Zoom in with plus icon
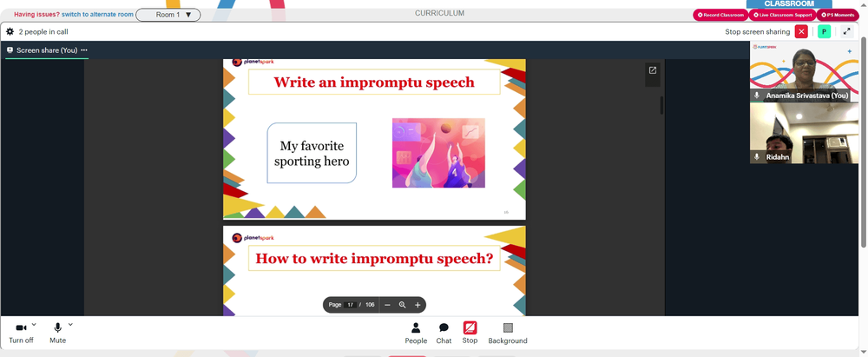Image resolution: width=868 pixels, height=357 pixels. [418, 305]
